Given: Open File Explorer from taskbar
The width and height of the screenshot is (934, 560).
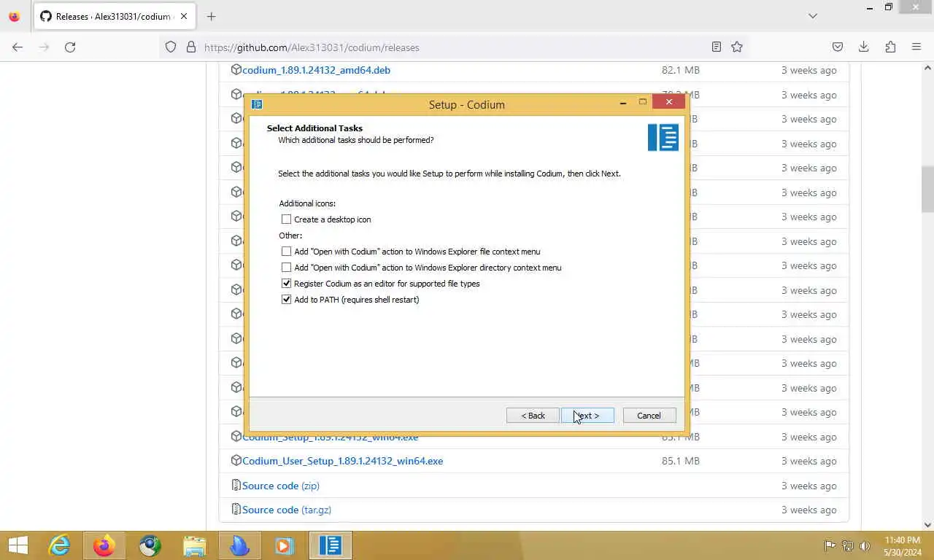Looking at the screenshot, I should (195, 545).
